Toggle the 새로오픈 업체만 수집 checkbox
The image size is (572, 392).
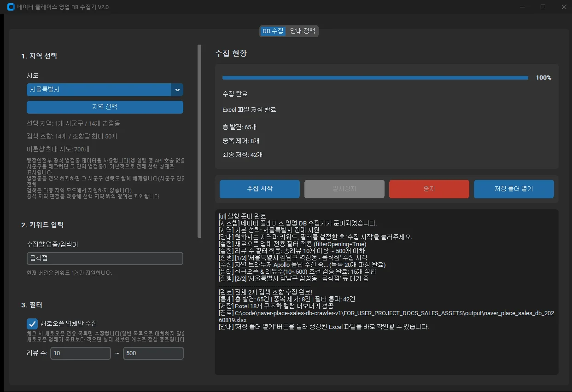click(x=32, y=323)
